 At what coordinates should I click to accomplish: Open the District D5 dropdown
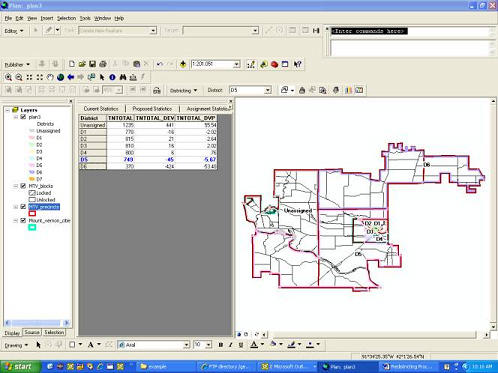(x=267, y=90)
